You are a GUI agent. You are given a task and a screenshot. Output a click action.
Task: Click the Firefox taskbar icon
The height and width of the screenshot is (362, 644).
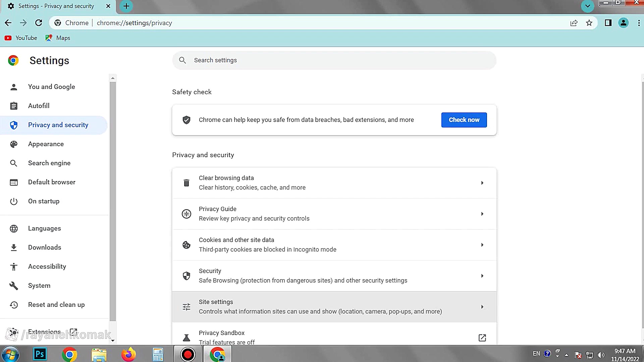tap(128, 354)
